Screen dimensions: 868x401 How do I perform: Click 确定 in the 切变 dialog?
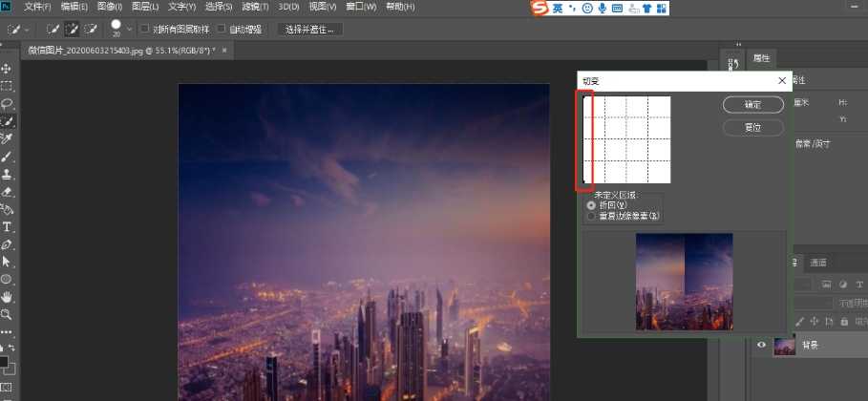(752, 104)
